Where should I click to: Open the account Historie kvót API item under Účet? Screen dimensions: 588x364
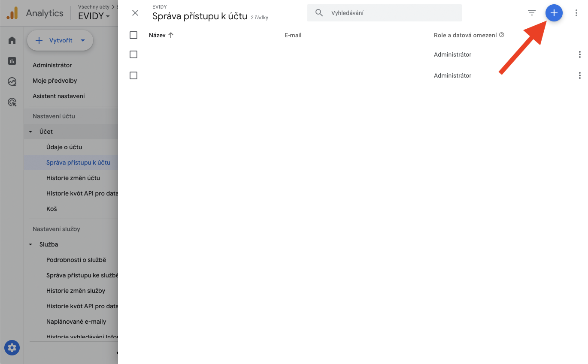[x=82, y=193]
